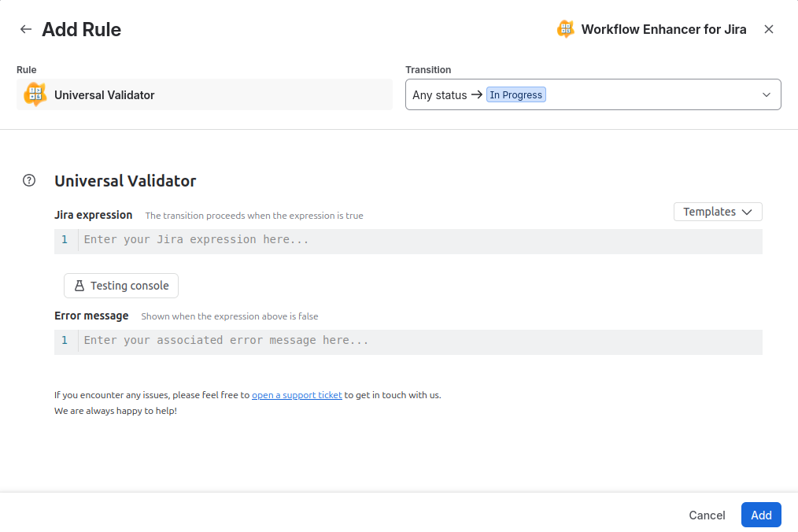Close the Add Rule dialog
798x532 pixels.
(x=768, y=30)
